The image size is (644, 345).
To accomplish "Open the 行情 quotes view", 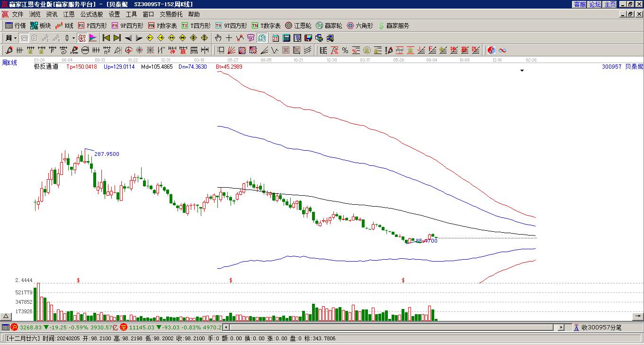I will (16, 26).
